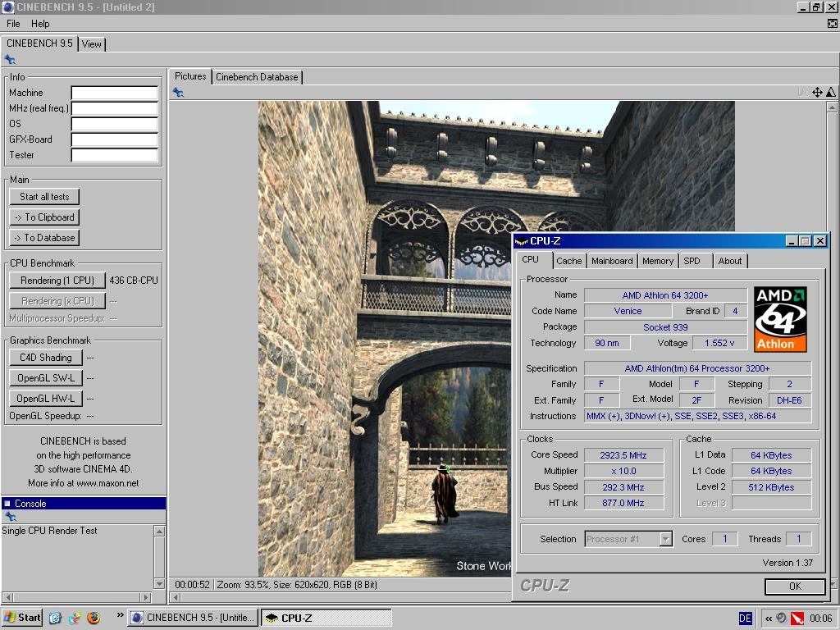Click Start all tests button

point(44,197)
